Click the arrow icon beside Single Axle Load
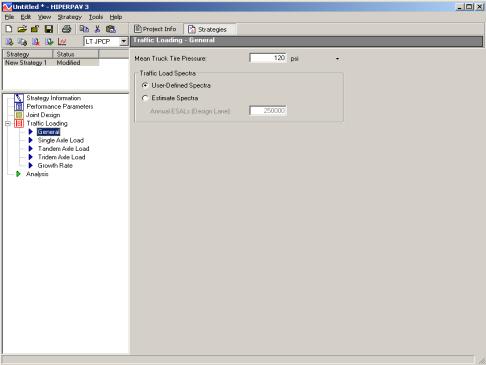Screen dimensions: 486x365 coord(30,140)
